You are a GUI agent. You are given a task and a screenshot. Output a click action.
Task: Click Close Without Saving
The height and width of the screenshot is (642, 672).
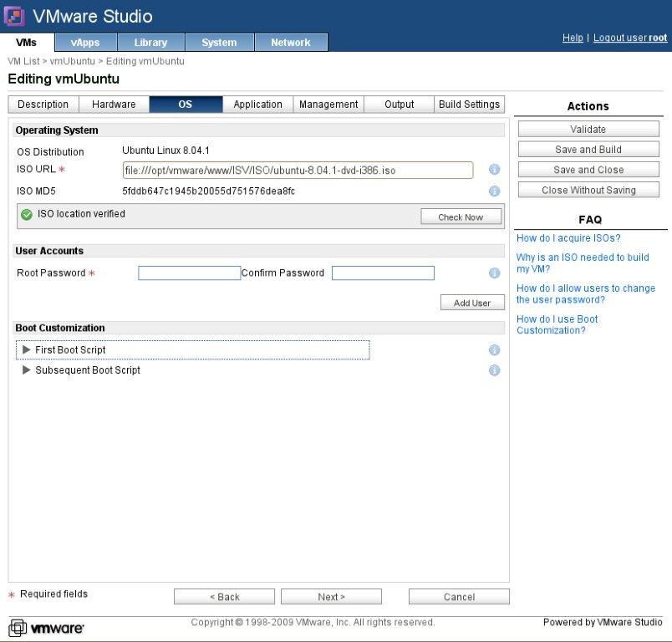coord(588,190)
